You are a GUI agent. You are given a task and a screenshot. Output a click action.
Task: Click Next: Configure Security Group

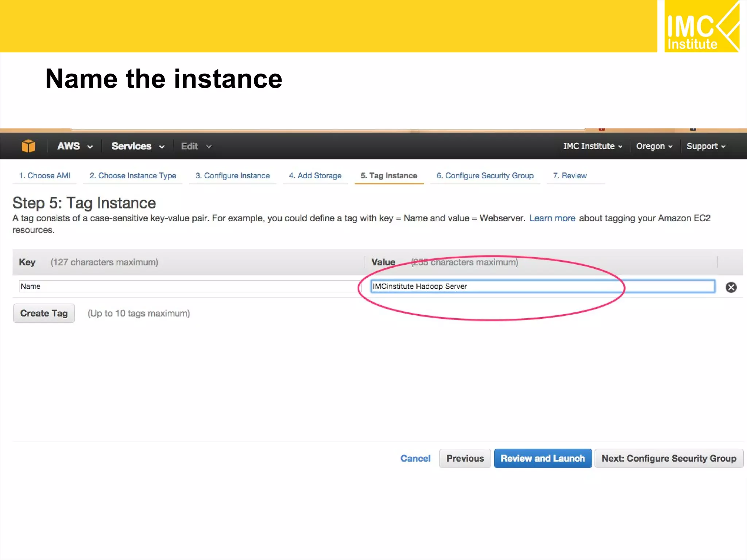click(669, 458)
